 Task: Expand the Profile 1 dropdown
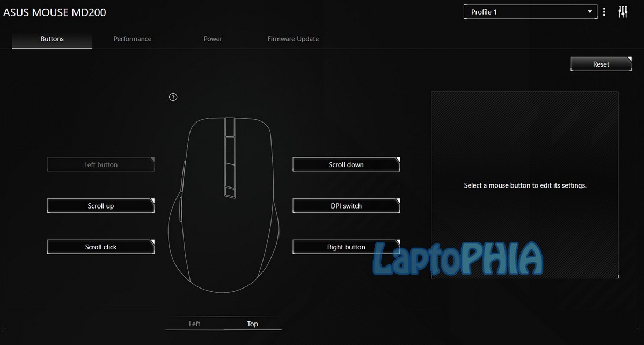[530, 12]
